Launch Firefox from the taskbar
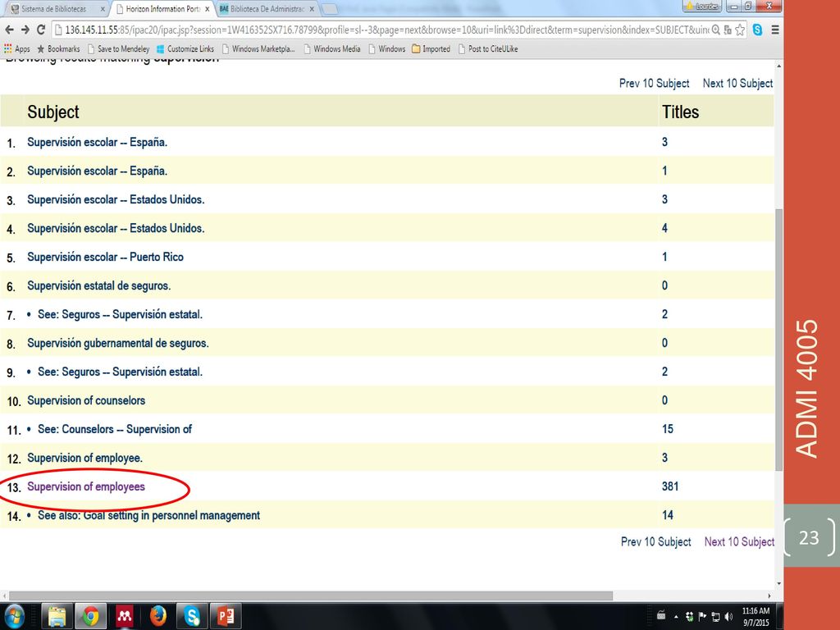This screenshot has width=840, height=630. [x=158, y=616]
